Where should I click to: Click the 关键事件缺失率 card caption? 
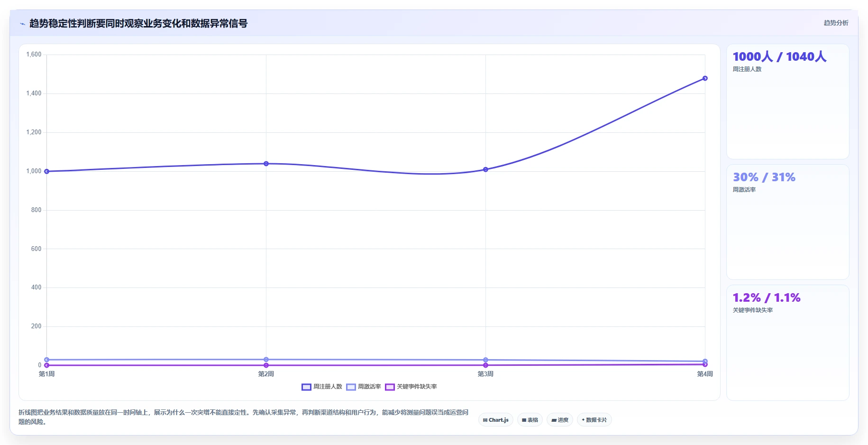[x=753, y=310]
